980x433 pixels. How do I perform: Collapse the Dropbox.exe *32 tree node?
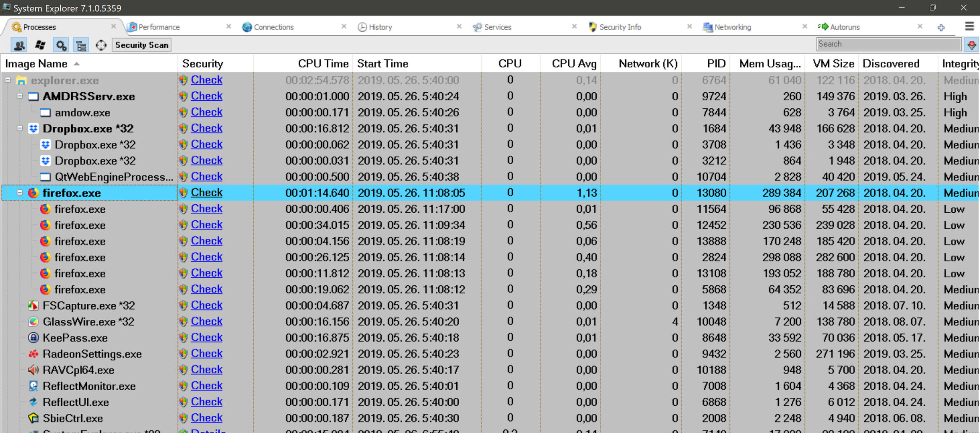tap(20, 128)
